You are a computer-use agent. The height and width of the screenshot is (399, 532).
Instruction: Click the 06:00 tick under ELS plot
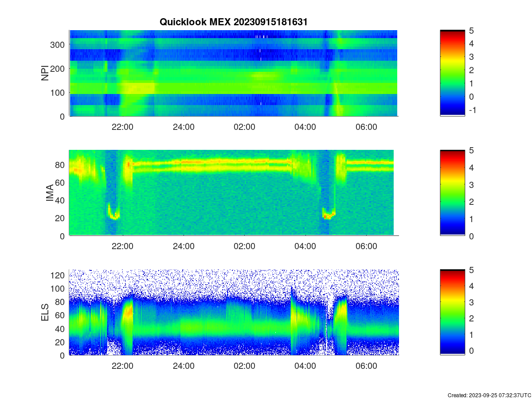pos(366,367)
